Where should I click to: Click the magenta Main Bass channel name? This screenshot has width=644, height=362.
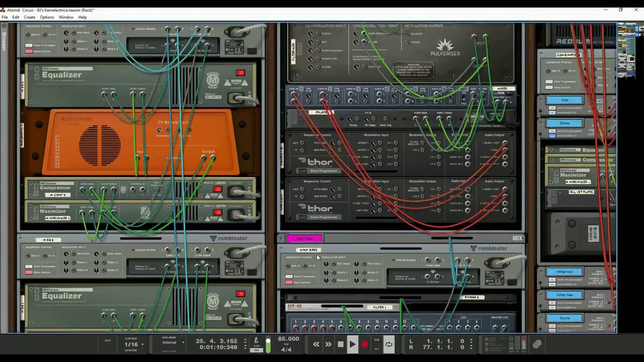click(x=304, y=238)
